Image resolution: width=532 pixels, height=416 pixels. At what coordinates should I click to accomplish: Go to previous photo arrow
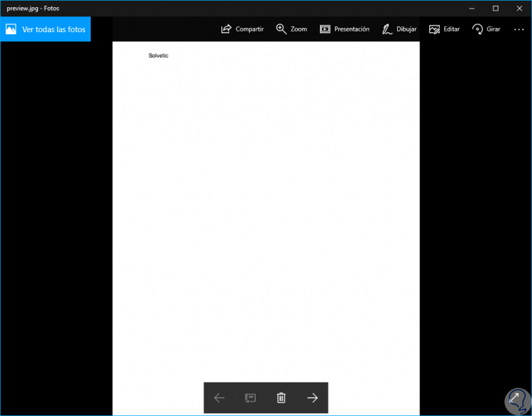click(x=219, y=397)
